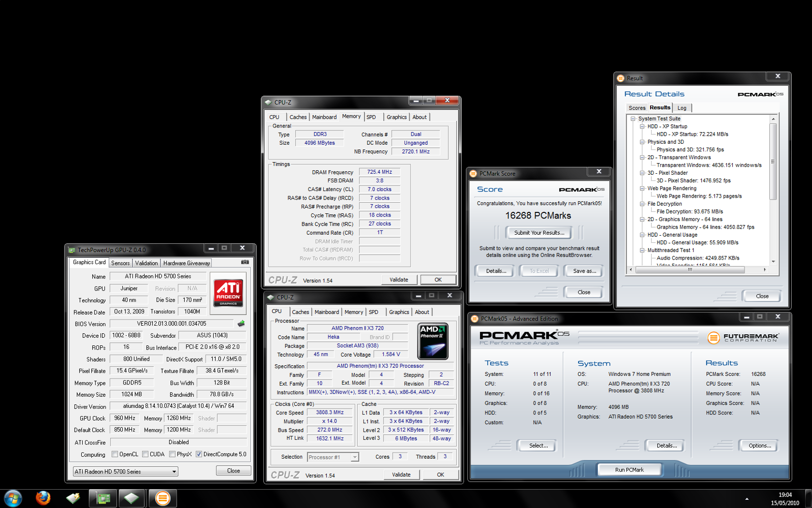The height and width of the screenshot is (508, 812).
Task: Collapse the Web Page Rendering node
Action: coord(642,188)
